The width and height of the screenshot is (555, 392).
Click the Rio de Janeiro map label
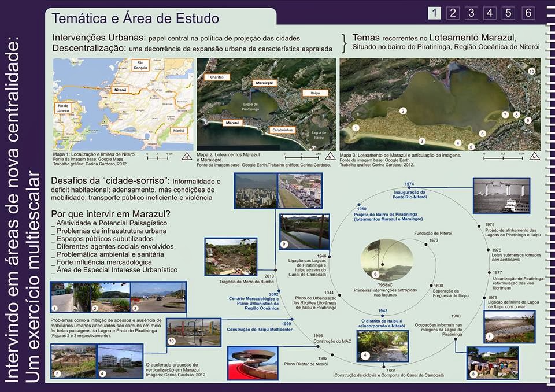63,108
